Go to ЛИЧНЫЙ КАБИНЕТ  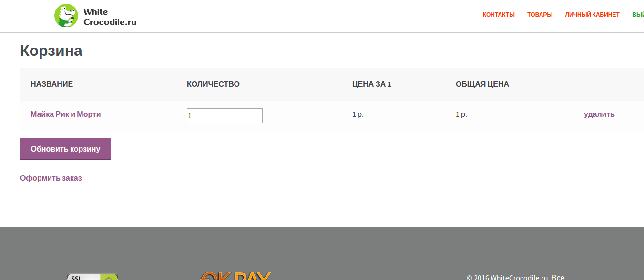tap(592, 15)
